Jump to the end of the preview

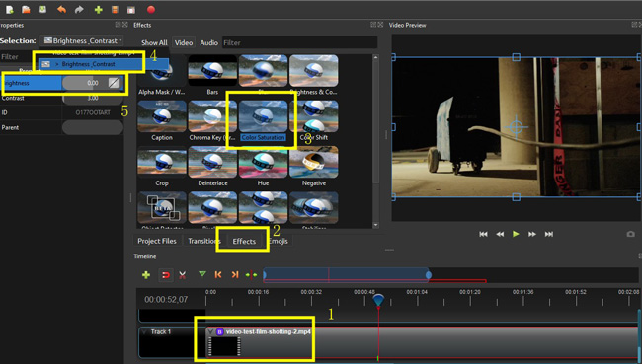pos(548,234)
